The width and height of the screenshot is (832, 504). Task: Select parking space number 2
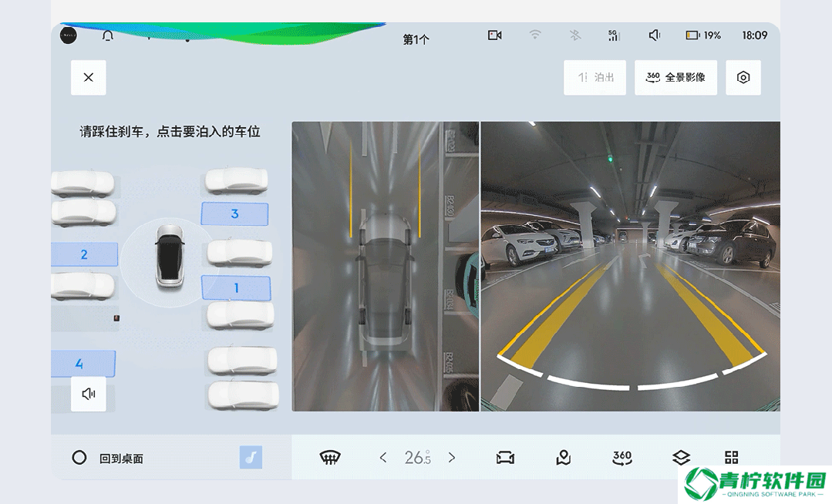84,254
